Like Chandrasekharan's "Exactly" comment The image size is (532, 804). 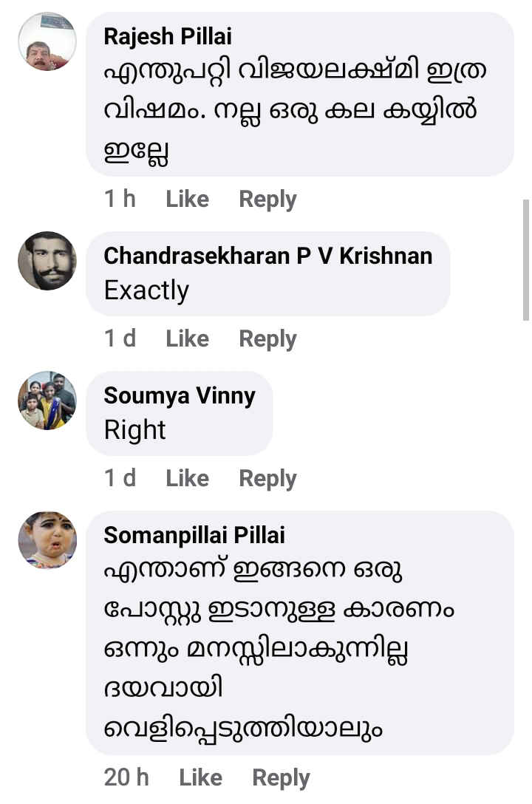pyautogui.click(x=187, y=338)
